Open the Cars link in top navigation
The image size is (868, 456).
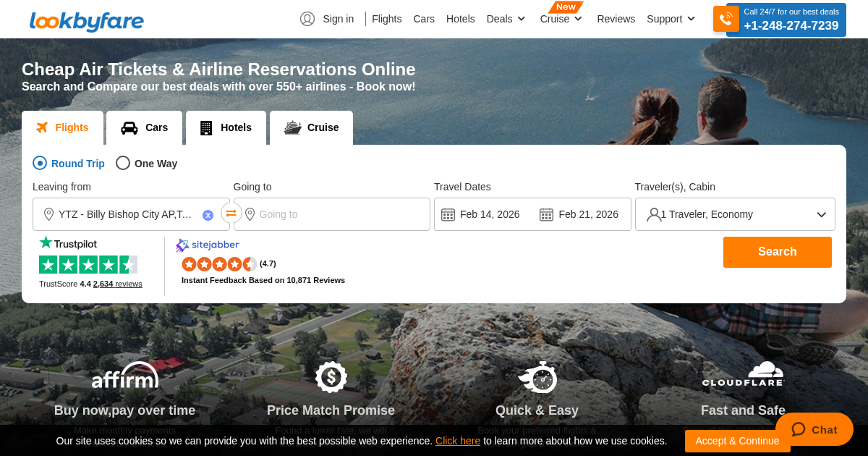pos(424,19)
